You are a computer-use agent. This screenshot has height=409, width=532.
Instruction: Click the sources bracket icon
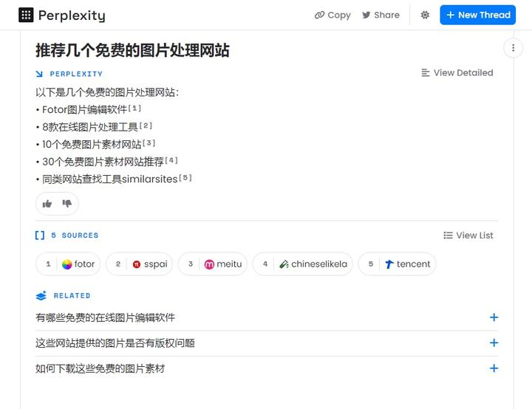point(40,235)
